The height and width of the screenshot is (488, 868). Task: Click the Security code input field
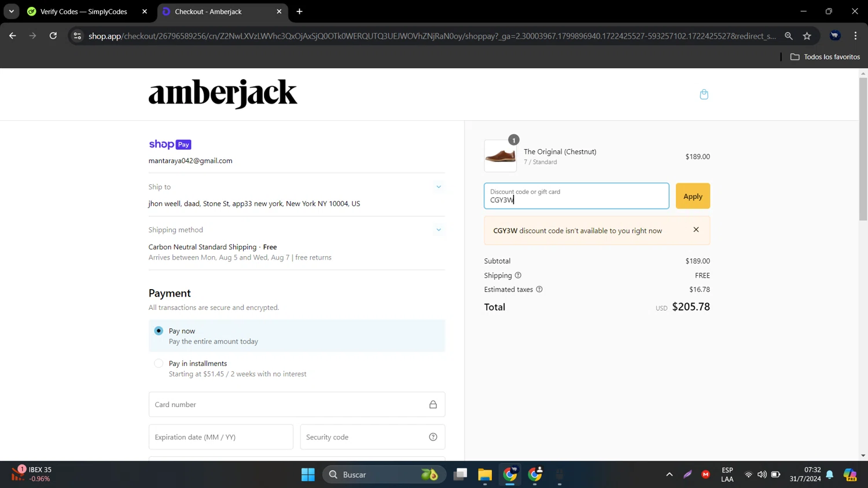click(373, 437)
